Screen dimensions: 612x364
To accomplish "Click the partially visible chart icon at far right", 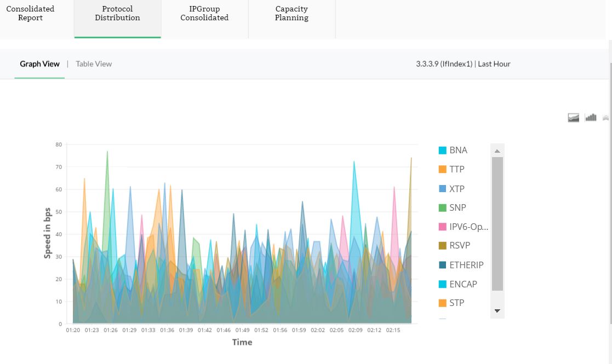I will [606, 118].
